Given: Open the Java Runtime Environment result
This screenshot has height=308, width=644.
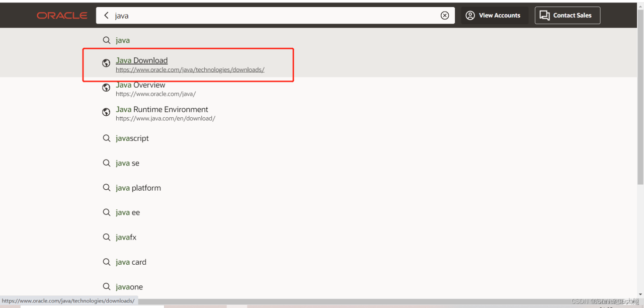Looking at the screenshot, I should [x=162, y=110].
